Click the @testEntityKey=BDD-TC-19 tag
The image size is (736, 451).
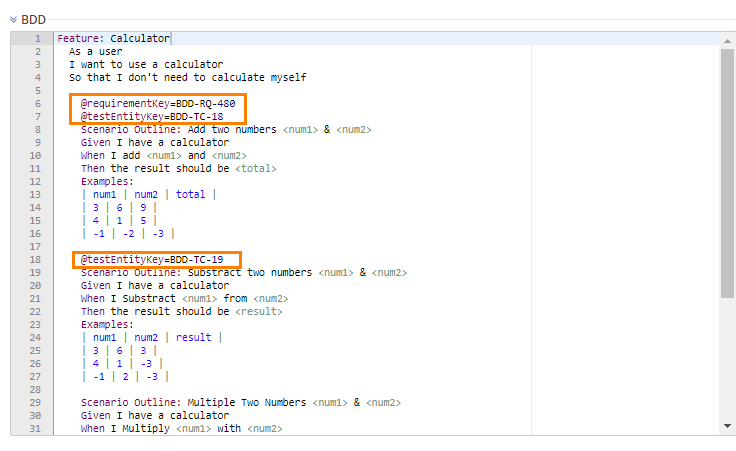[x=152, y=260]
